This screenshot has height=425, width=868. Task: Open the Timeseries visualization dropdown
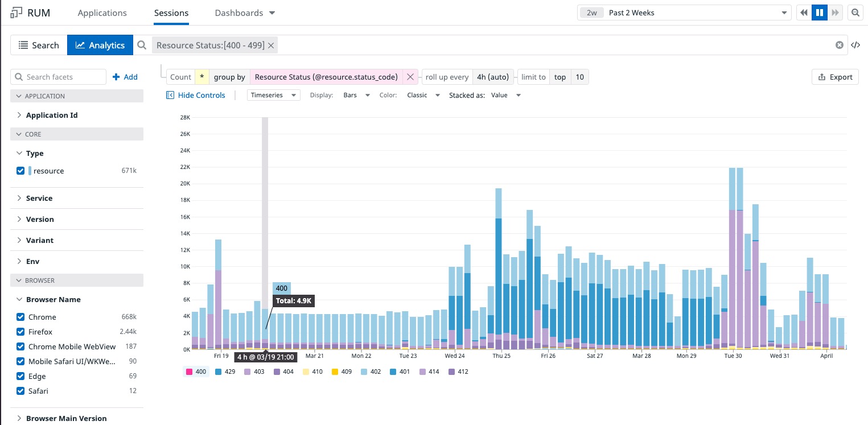(273, 95)
